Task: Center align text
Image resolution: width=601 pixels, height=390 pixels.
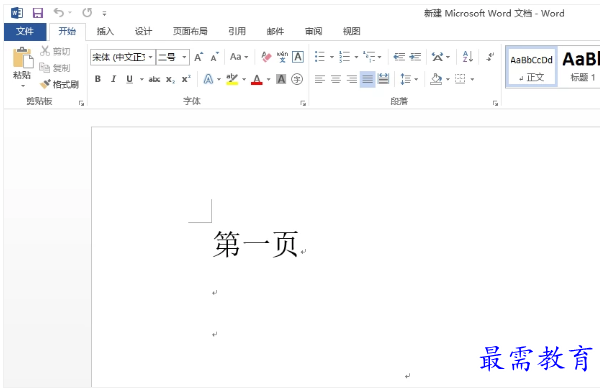Action: (336, 79)
